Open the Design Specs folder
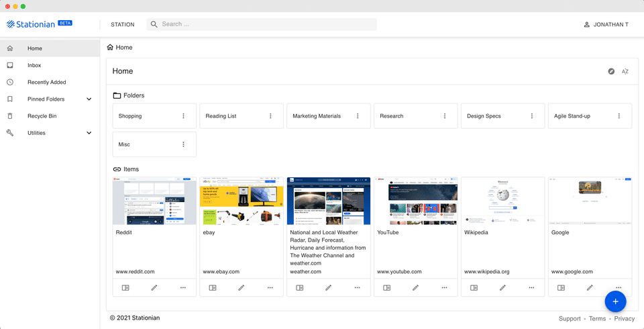The image size is (644, 329). 502,116
